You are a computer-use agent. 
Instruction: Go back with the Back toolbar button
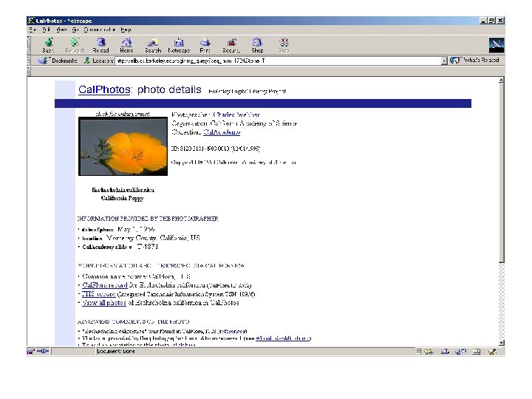pos(49,45)
